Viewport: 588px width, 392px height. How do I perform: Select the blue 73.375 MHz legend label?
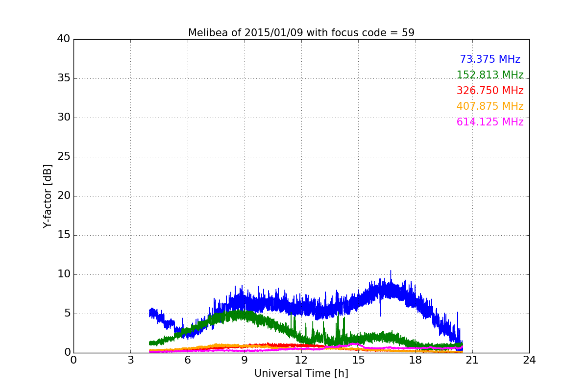coord(490,59)
